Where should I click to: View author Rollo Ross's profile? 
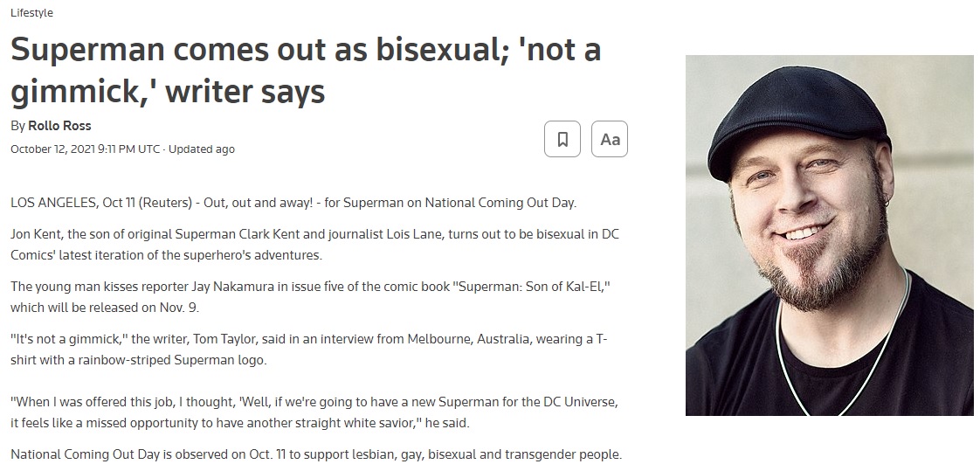tap(59, 126)
